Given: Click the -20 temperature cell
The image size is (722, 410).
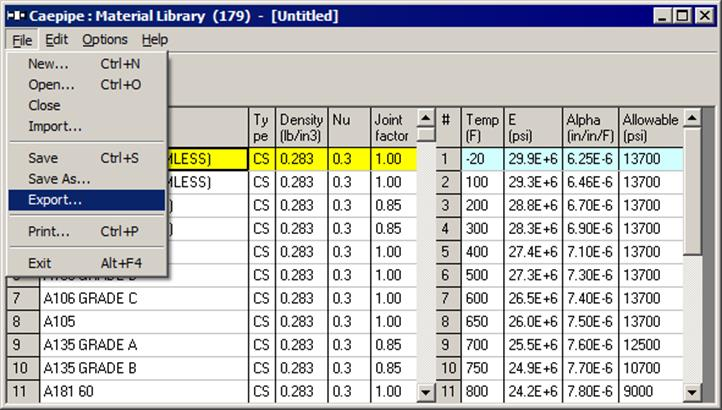Looking at the screenshot, I should pyautogui.click(x=483, y=159).
